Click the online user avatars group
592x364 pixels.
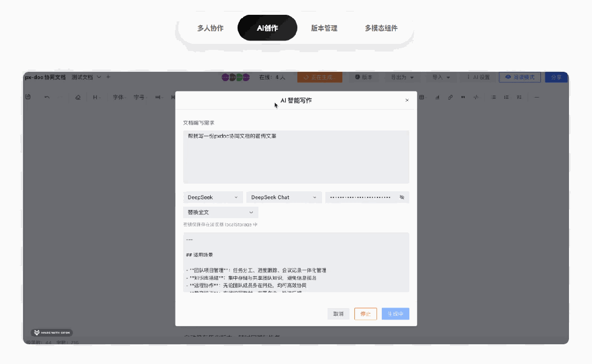[235, 77]
